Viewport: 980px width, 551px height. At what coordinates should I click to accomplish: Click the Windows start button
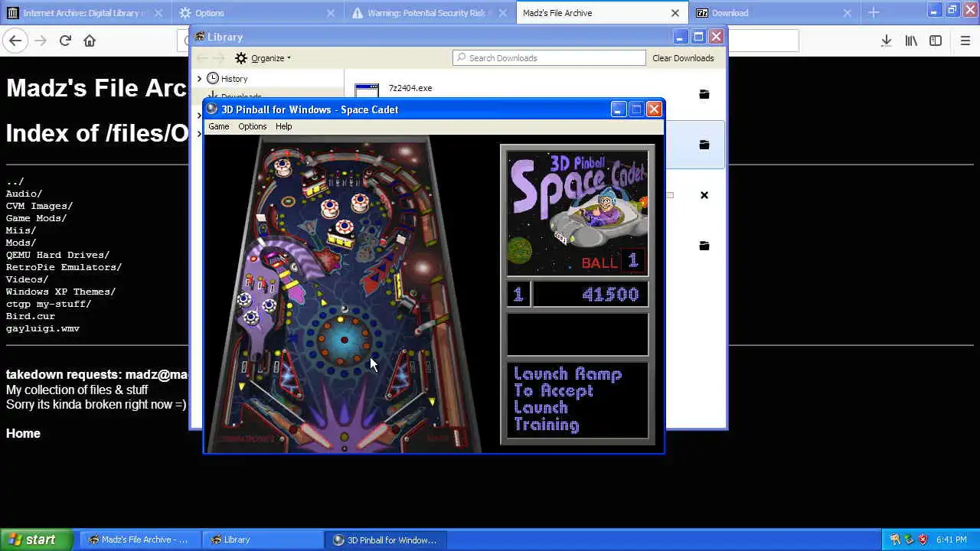pos(37,540)
